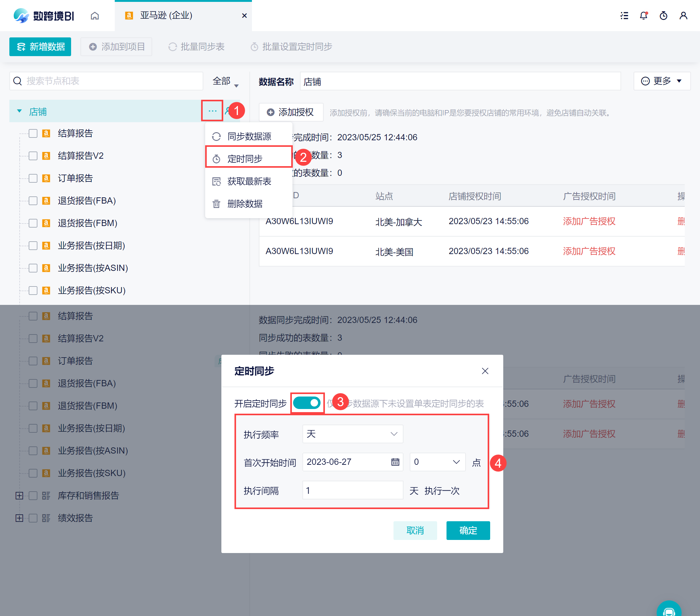Viewport: 700px width, 616px height.
Task: Tick the 业务报告(按SKU) checkbox in top tree
Action: (x=33, y=291)
